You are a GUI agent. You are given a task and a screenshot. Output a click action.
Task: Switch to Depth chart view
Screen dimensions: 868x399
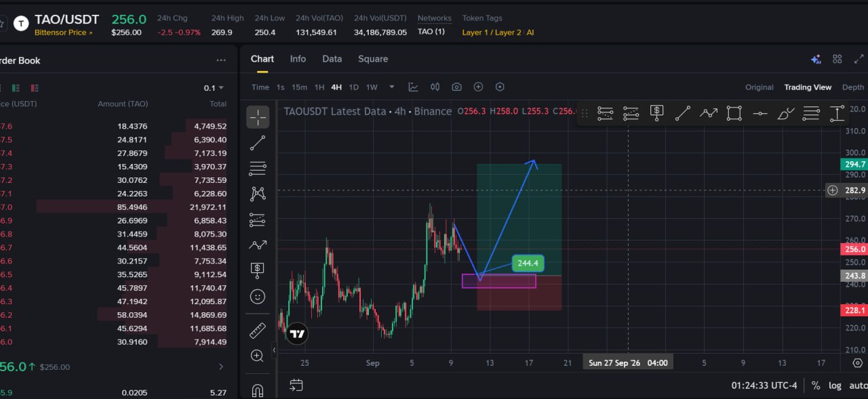pos(853,87)
